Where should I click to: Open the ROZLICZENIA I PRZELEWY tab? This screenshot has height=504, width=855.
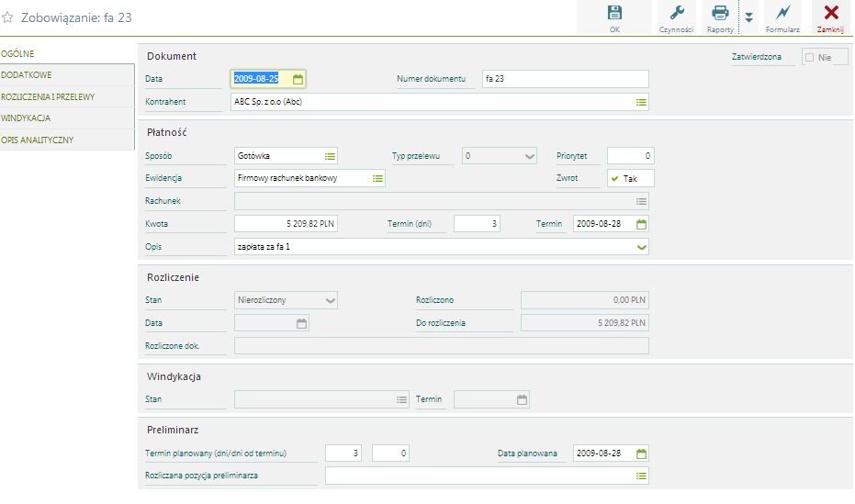click(x=67, y=96)
